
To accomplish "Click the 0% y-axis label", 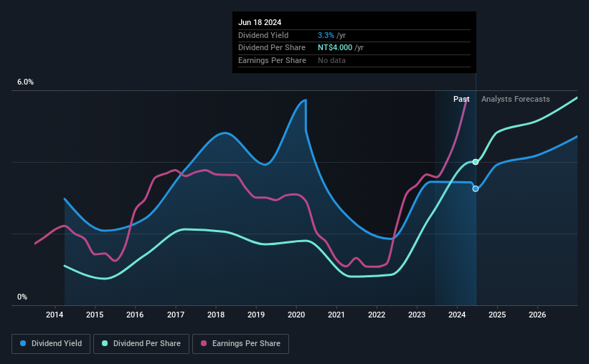I will click(x=22, y=297).
